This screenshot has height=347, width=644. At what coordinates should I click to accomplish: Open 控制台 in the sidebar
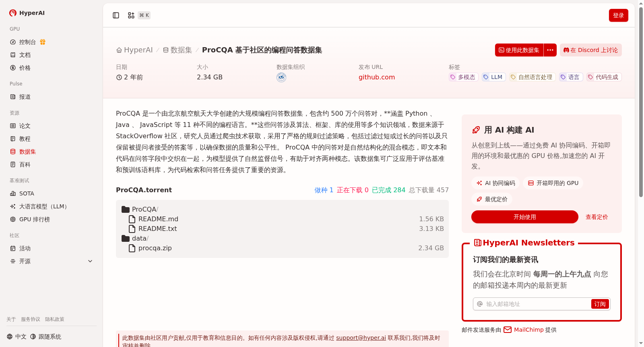click(27, 42)
